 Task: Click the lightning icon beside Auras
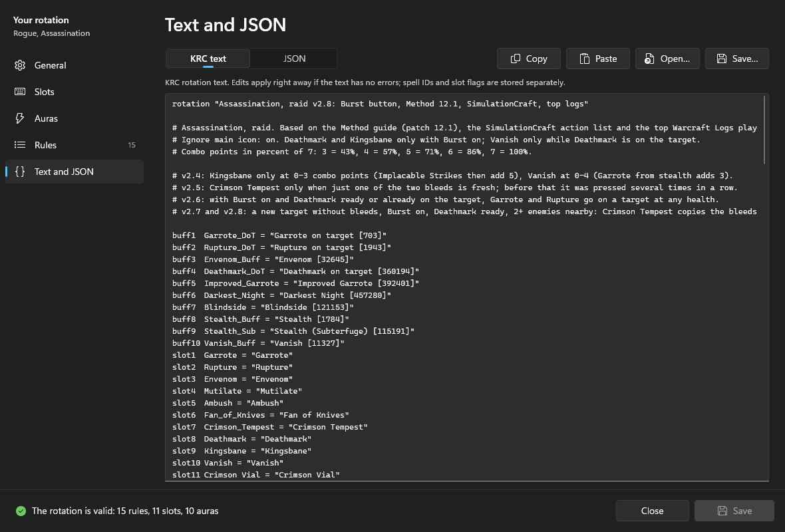point(20,118)
